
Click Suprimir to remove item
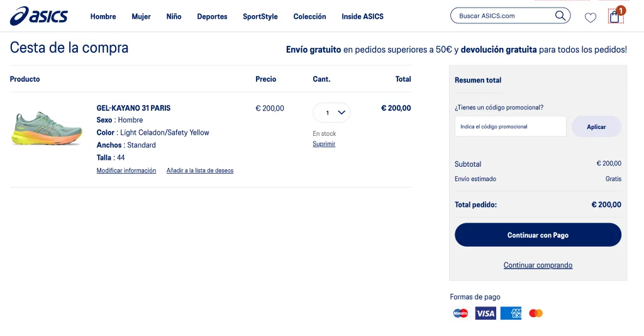click(324, 144)
